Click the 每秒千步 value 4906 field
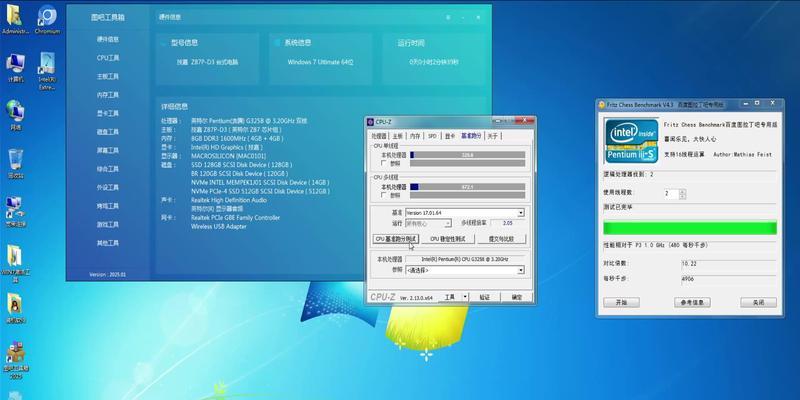 729,279
